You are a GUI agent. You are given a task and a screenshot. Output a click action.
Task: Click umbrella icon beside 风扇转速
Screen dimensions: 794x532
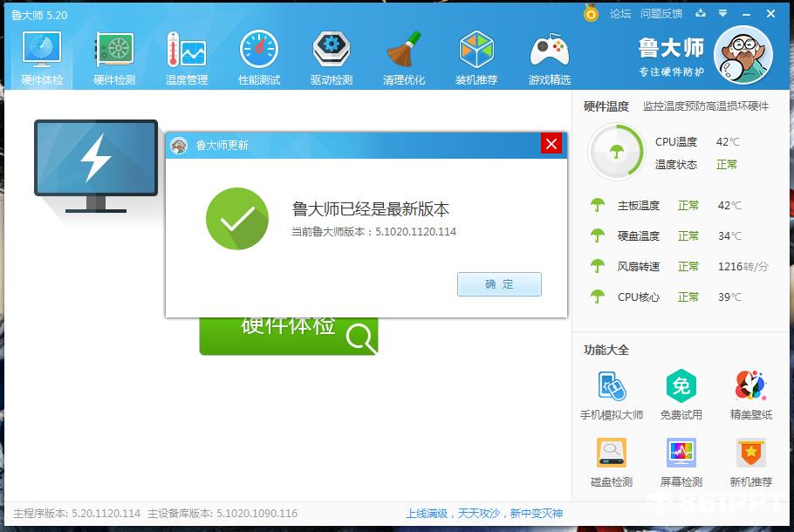coord(598,266)
